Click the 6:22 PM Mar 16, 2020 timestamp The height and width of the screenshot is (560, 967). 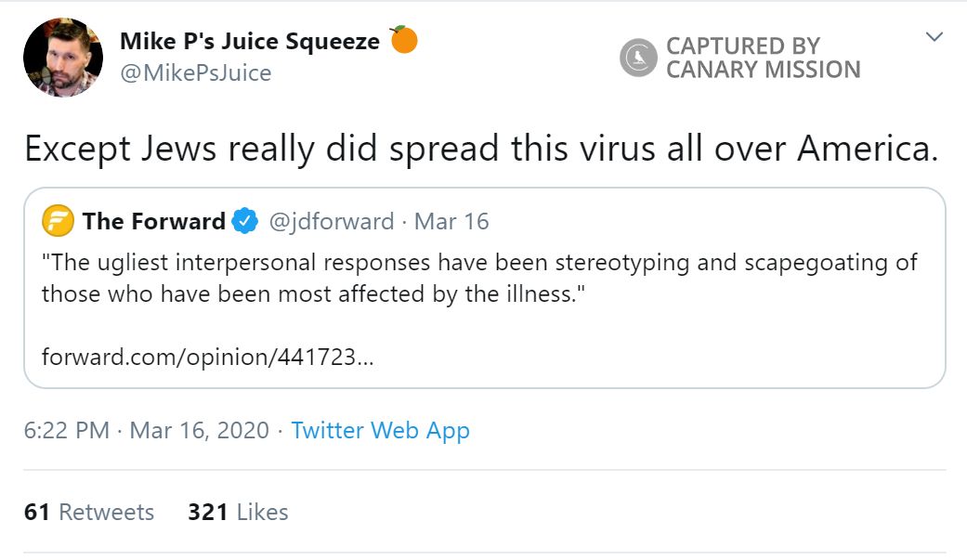point(146,431)
